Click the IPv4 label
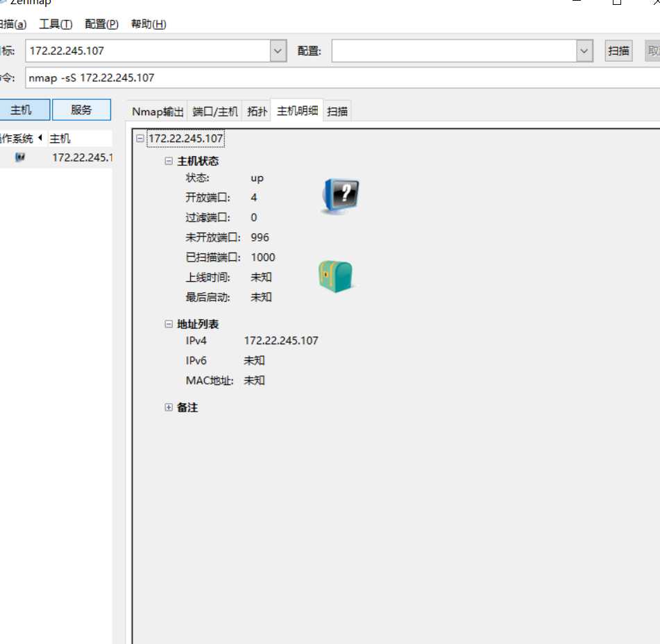 (196, 341)
